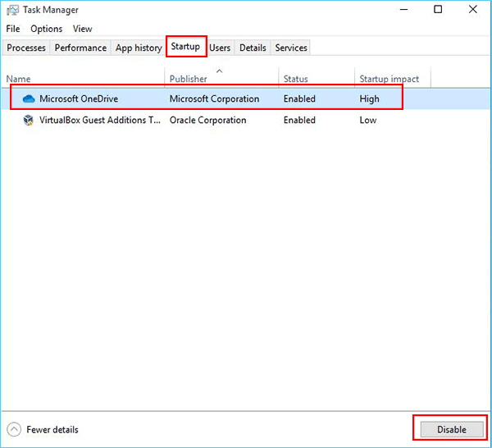Viewport: 492px width, 448px height.
Task: Click the Enabled status of Microsoft OneDrive
Action: click(x=299, y=99)
